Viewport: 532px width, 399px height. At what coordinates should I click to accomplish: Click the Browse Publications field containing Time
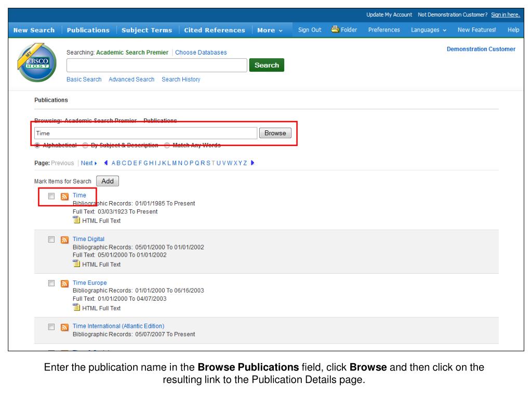pyautogui.click(x=145, y=134)
